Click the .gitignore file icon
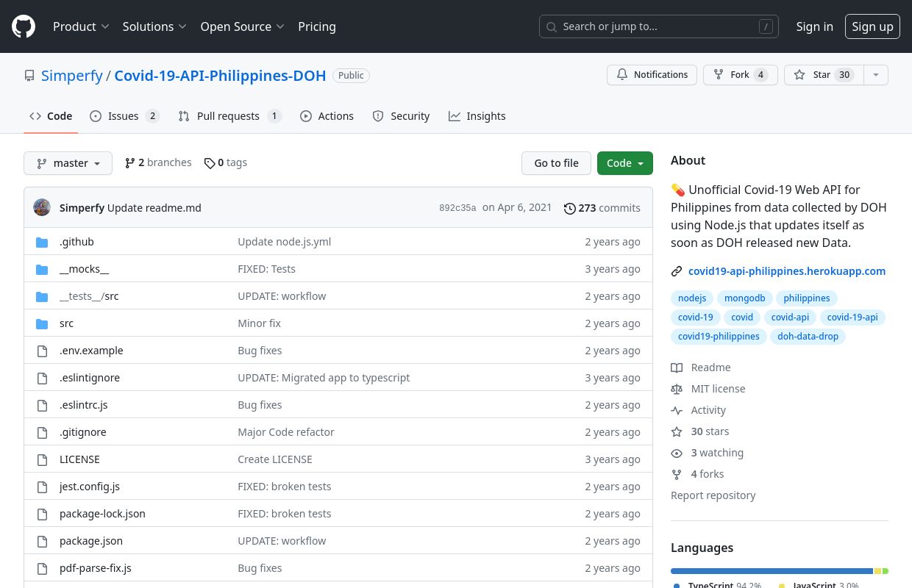Image resolution: width=912 pixels, height=588 pixels. click(x=42, y=432)
